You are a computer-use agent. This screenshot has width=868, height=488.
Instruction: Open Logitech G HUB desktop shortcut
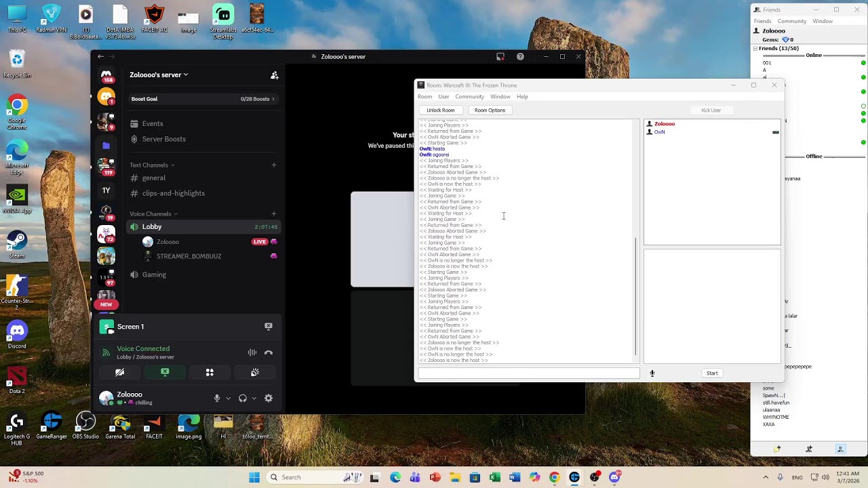(x=17, y=428)
